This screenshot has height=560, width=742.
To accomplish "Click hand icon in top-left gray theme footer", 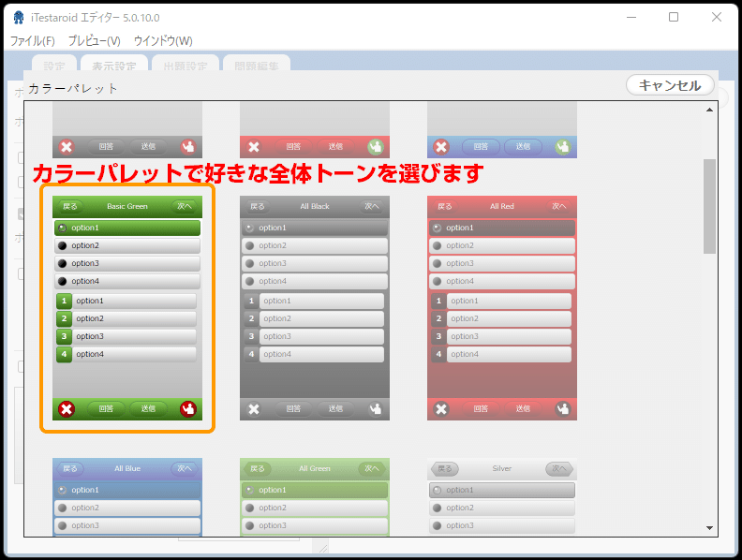I will point(188,147).
